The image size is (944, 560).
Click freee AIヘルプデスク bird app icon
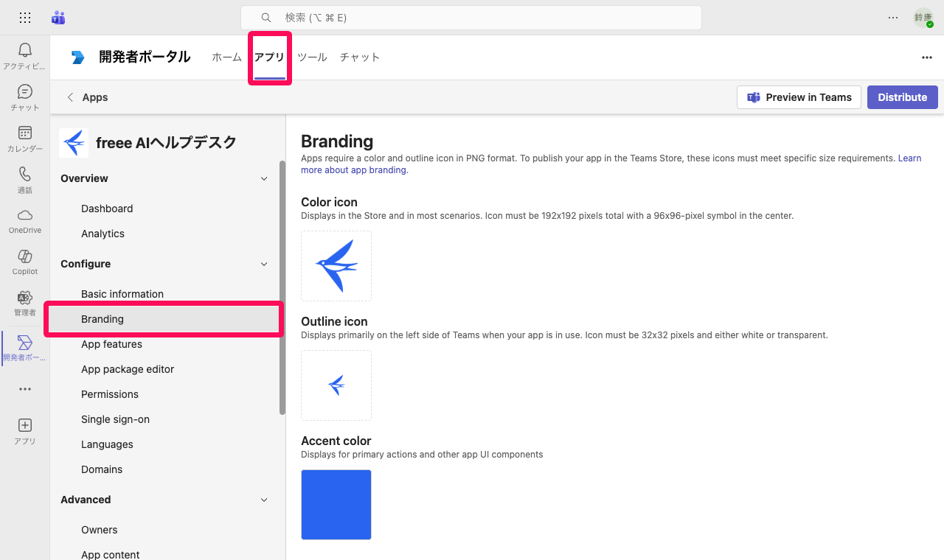[x=74, y=143]
